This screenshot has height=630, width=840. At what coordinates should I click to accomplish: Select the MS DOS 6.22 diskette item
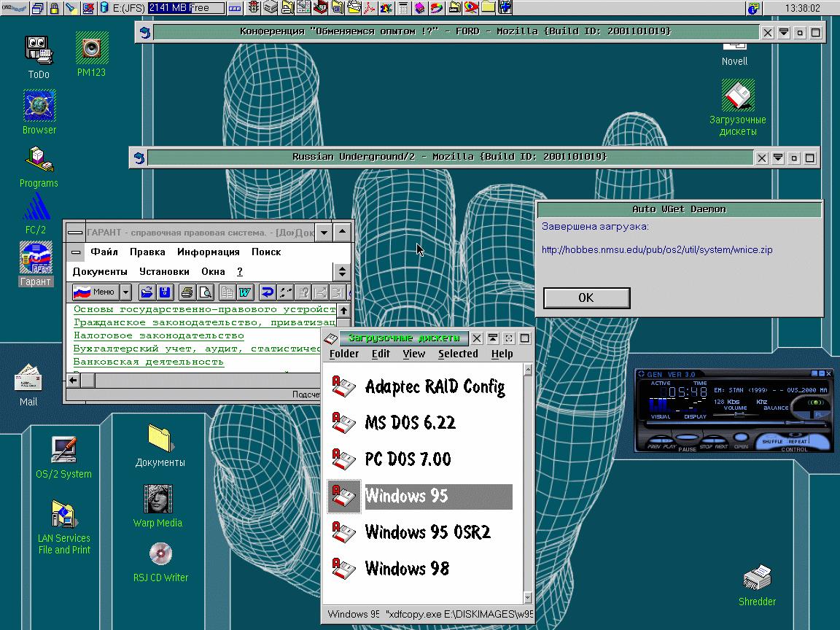coord(393,423)
